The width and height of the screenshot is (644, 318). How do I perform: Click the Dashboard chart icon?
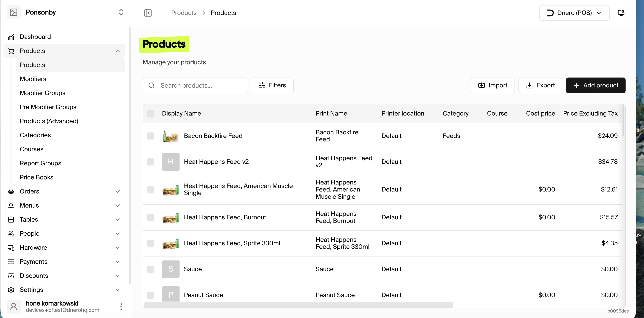point(11,37)
